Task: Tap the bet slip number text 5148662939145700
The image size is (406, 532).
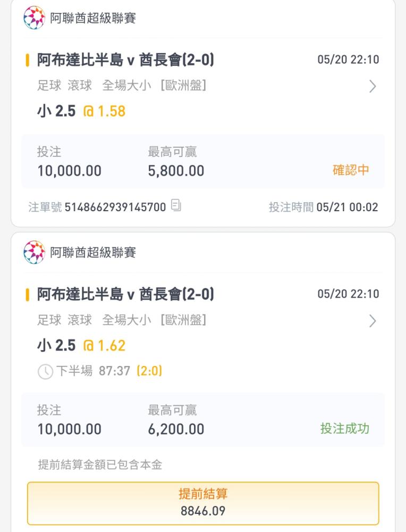Action: coord(115,207)
